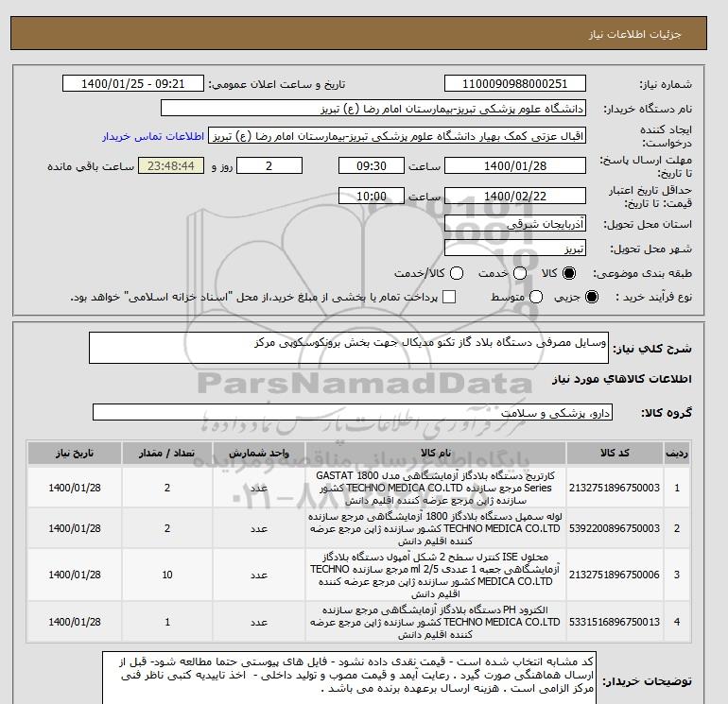Click the announcement date field 1400/01/25 - 09:21
The width and height of the screenshot is (728, 704).
click(132, 83)
